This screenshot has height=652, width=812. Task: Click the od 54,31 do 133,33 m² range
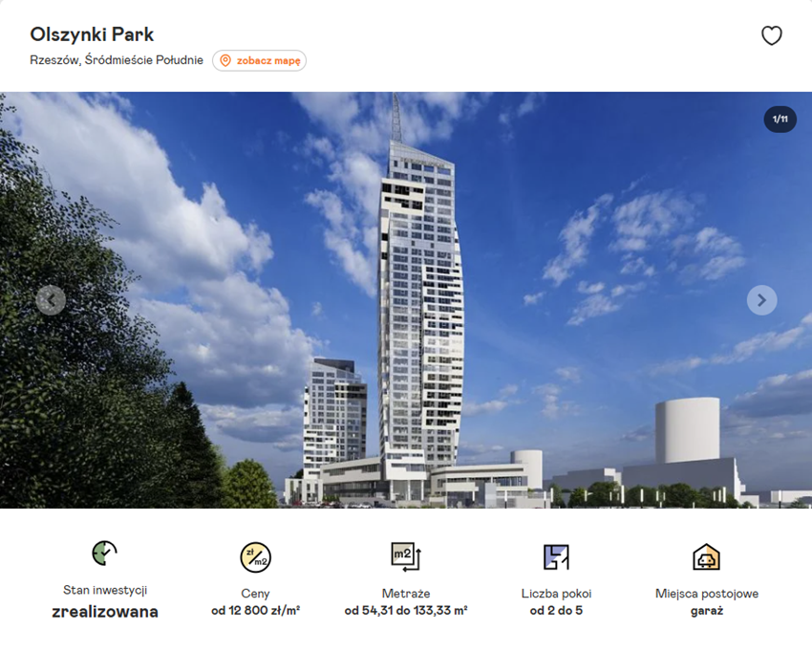coord(406,611)
